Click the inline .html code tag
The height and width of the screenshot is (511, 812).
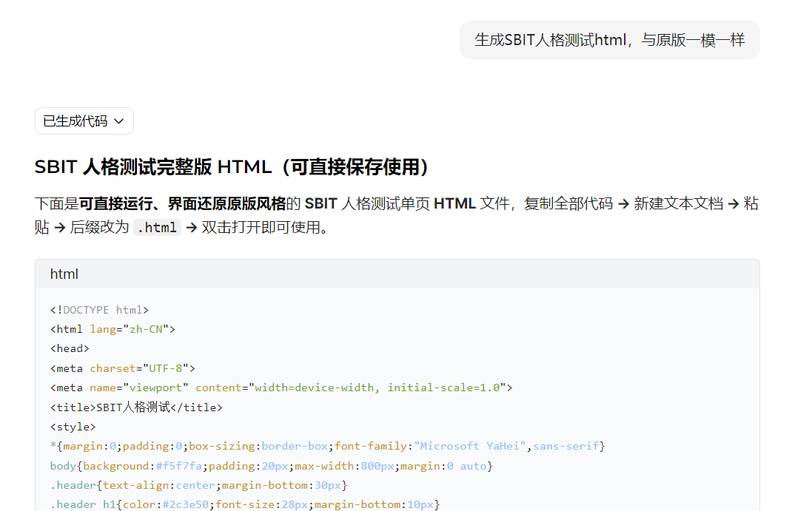pos(157,228)
